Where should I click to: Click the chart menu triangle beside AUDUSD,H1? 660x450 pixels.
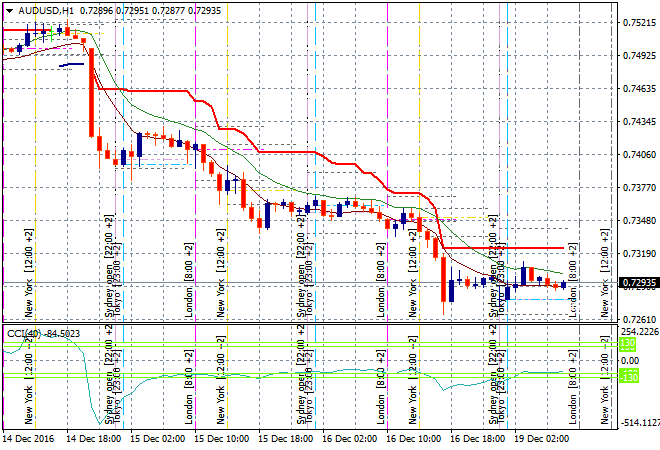[9, 11]
